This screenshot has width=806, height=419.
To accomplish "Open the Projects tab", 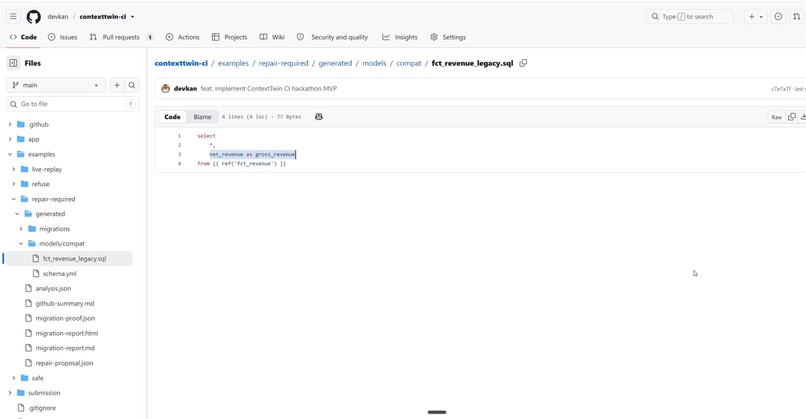I will coord(229,37).
